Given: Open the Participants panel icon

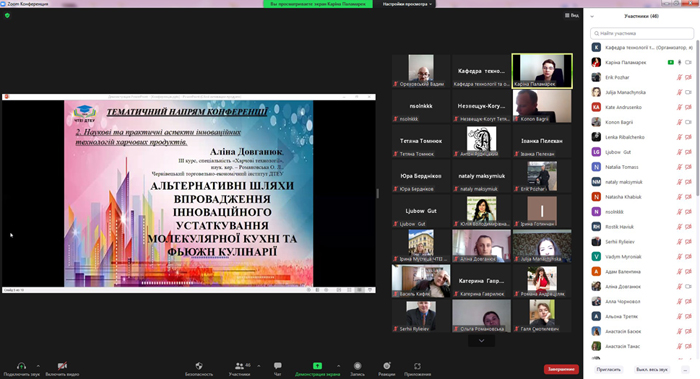Looking at the screenshot, I should click(240, 366).
